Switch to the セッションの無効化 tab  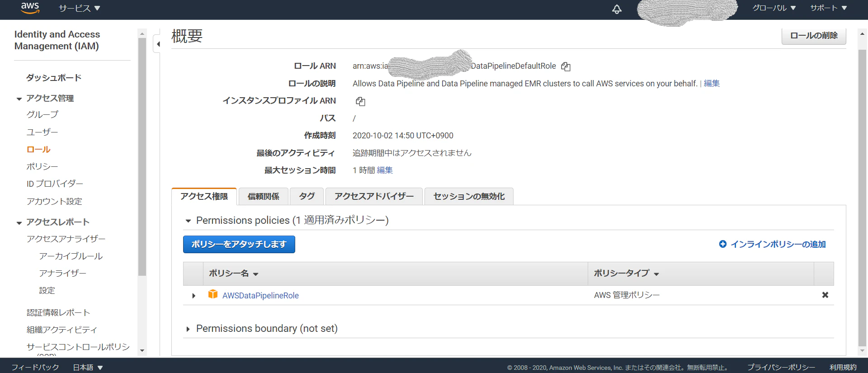click(469, 196)
